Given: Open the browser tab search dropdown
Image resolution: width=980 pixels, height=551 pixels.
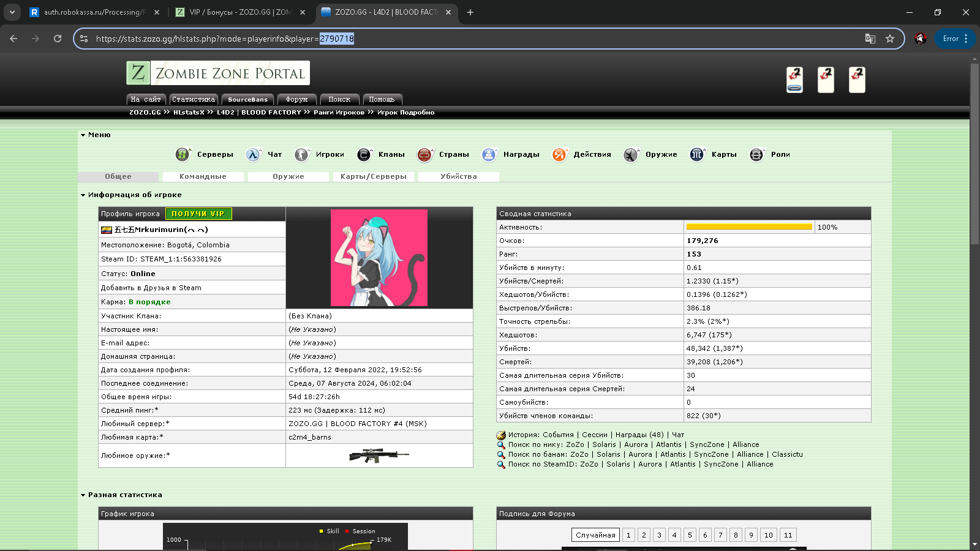Looking at the screenshot, I should [12, 12].
